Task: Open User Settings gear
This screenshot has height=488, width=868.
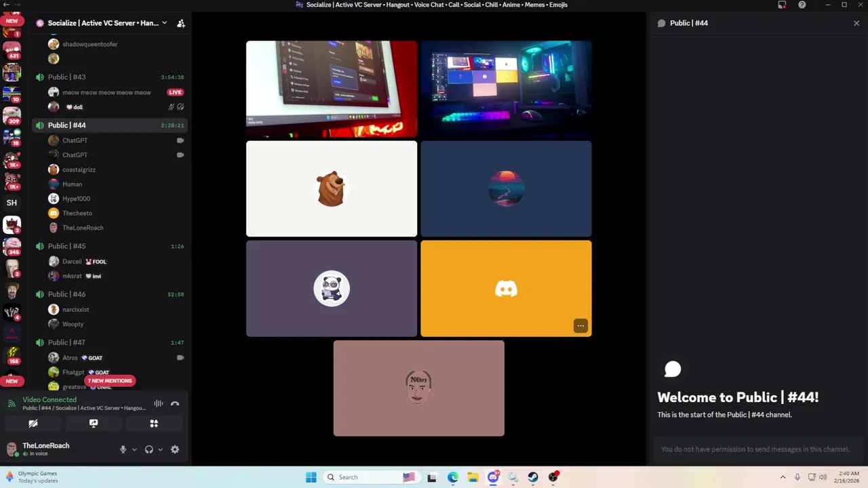Action: [175, 449]
